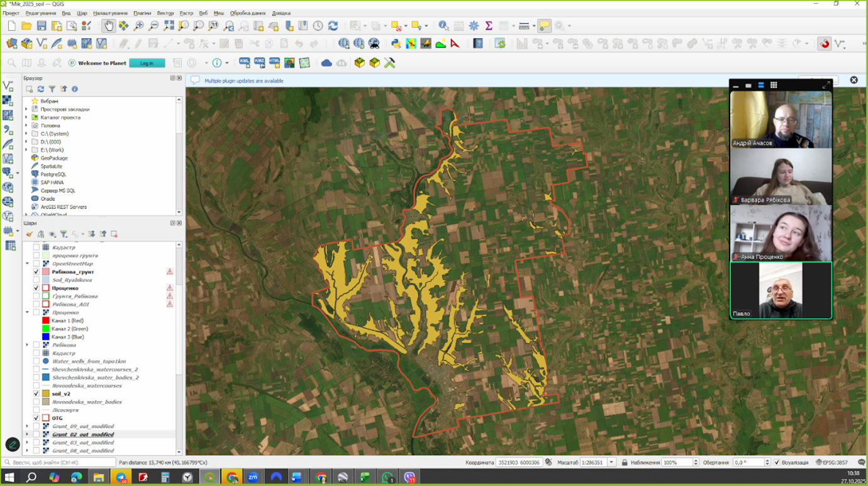This screenshot has height=486, width=868.
Task: Click the Save Project floppy disk icon
Action: 42,26
